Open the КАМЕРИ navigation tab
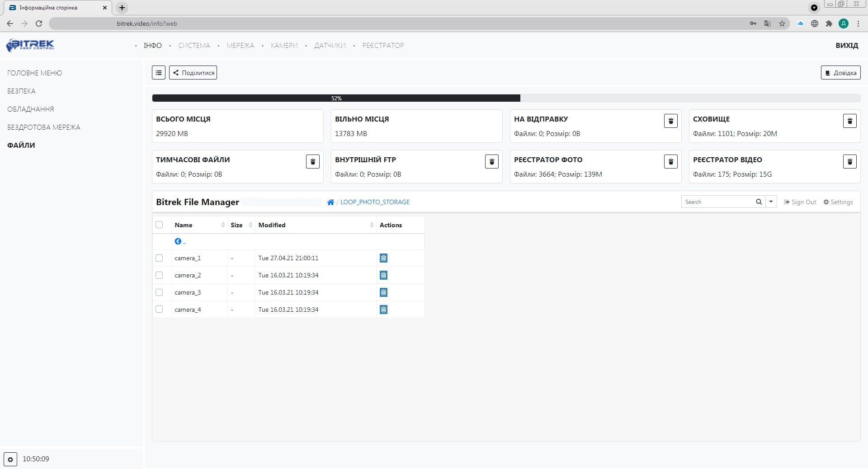The image size is (868, 469). pos(284,46)
